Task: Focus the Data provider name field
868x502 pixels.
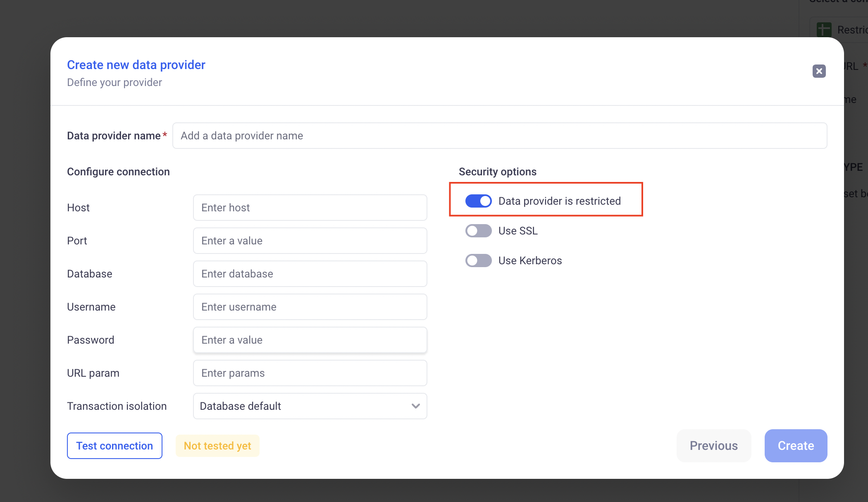Action: 500,136
